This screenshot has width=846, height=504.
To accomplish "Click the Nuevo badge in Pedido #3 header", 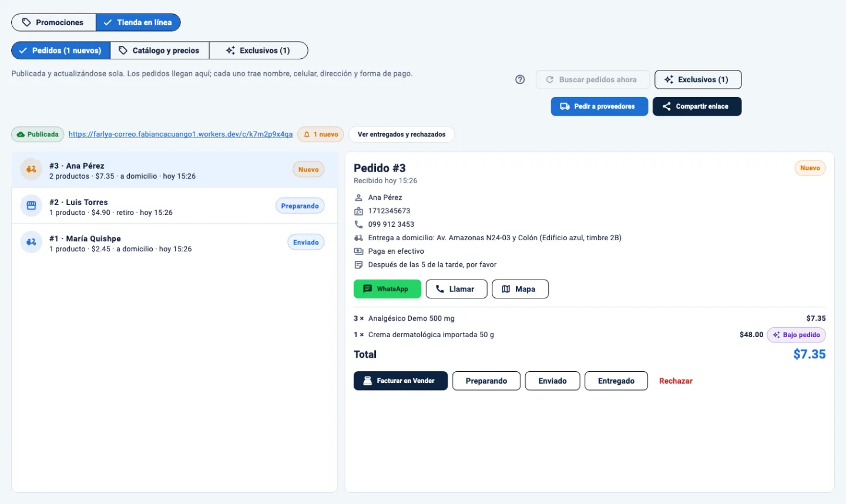I will pyautogui.click(x=810, y=168).
